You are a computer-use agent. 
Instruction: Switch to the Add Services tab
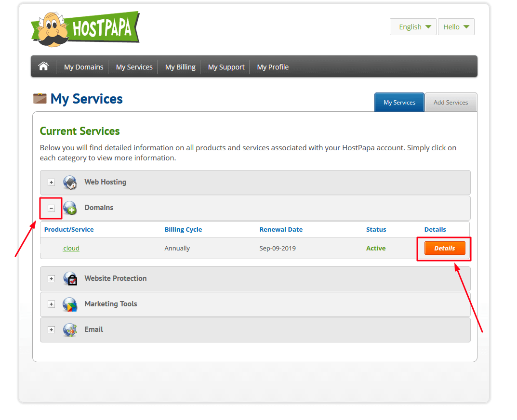(451, 102)
